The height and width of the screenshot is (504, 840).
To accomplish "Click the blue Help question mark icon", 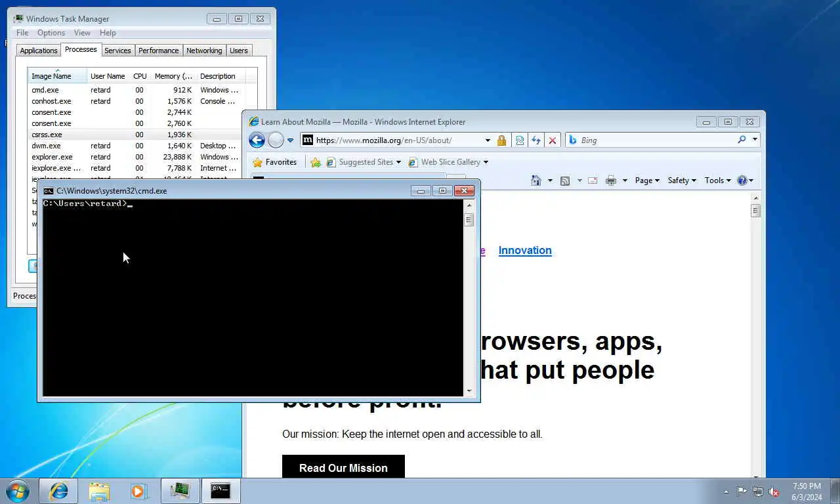I will (742, 180).
